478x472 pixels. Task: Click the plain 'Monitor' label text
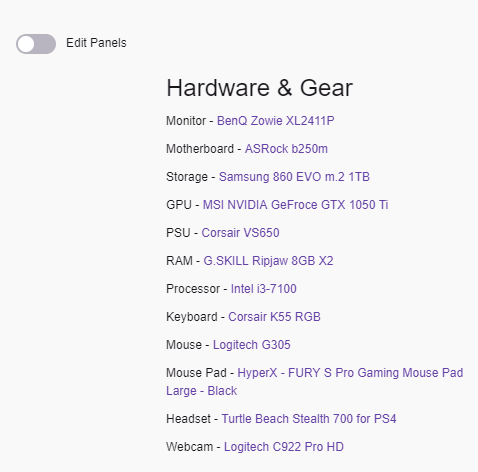click(186, 121)
